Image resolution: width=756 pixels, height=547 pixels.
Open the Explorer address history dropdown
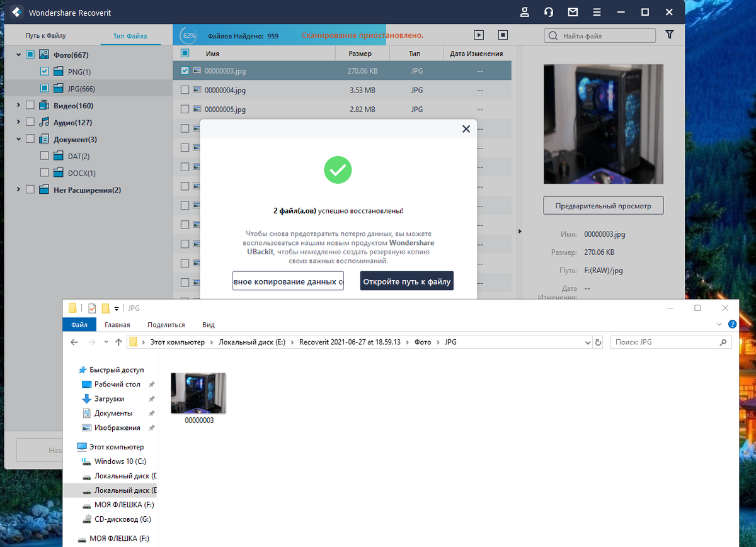click(x=587, y=342)
